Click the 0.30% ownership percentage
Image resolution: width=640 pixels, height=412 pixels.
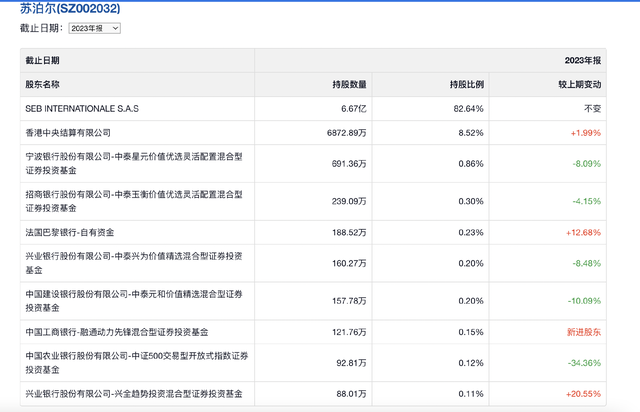tap(471, 201)
